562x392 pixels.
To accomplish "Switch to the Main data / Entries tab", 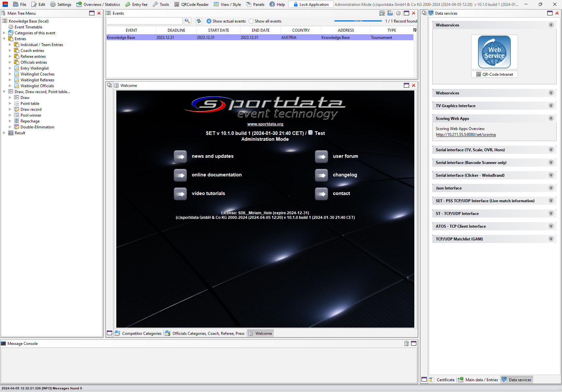I will 478,380.
